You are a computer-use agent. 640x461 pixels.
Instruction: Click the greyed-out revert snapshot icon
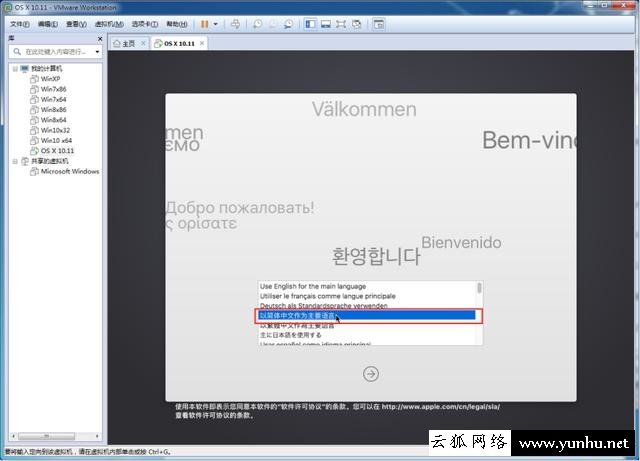(273, 24)
